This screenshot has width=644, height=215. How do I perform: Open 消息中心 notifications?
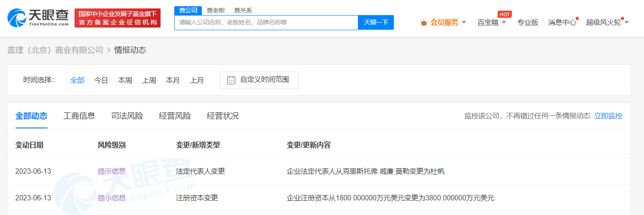coord(562,22)
